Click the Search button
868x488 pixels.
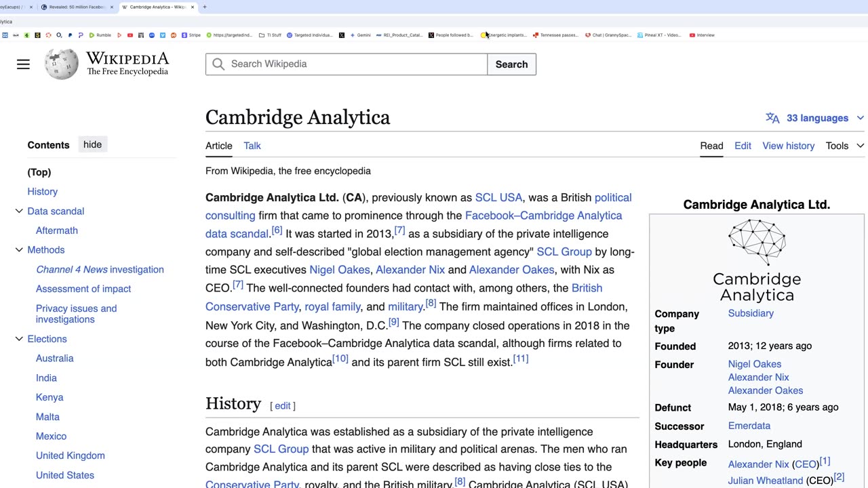pos(511,64)
